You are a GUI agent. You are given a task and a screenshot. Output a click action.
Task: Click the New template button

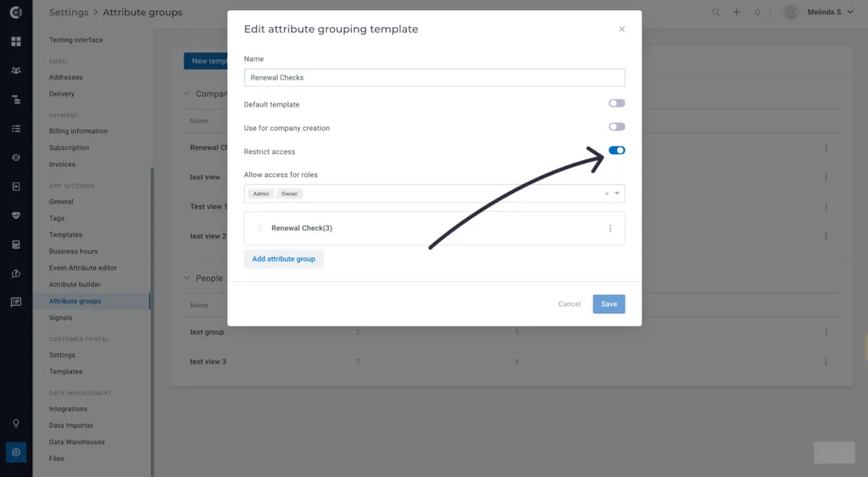click(x=205, y=61)
